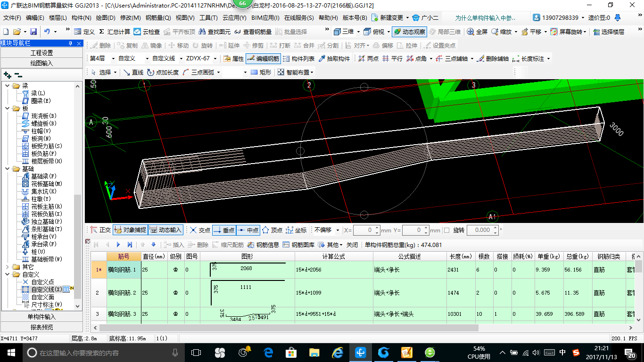Open Edge browser from Windows taskbar

pos(269,352)
